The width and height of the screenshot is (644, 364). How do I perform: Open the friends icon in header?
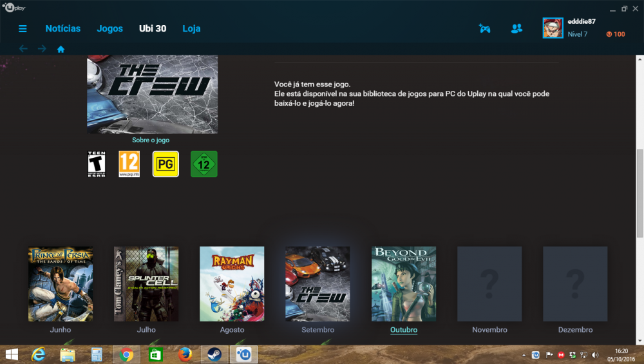[516, 28]
